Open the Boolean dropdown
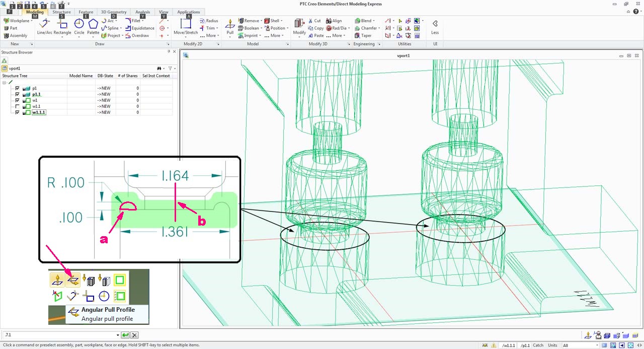 (262, 28)
